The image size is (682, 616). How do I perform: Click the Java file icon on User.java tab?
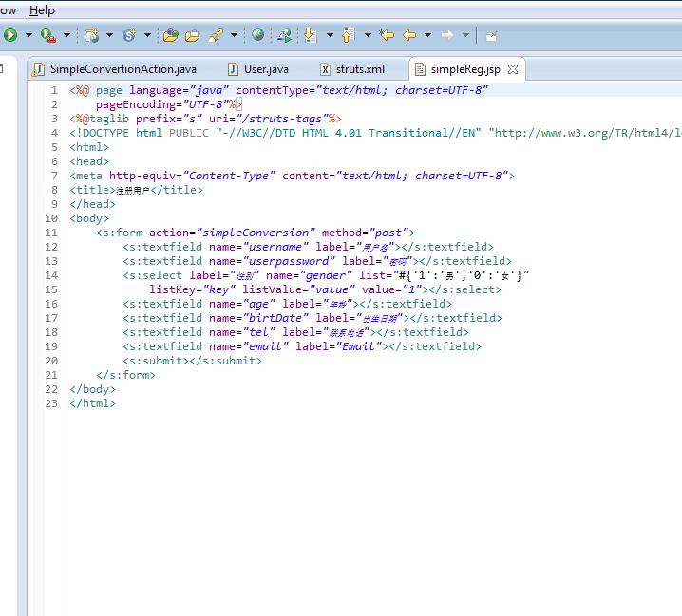233,69
